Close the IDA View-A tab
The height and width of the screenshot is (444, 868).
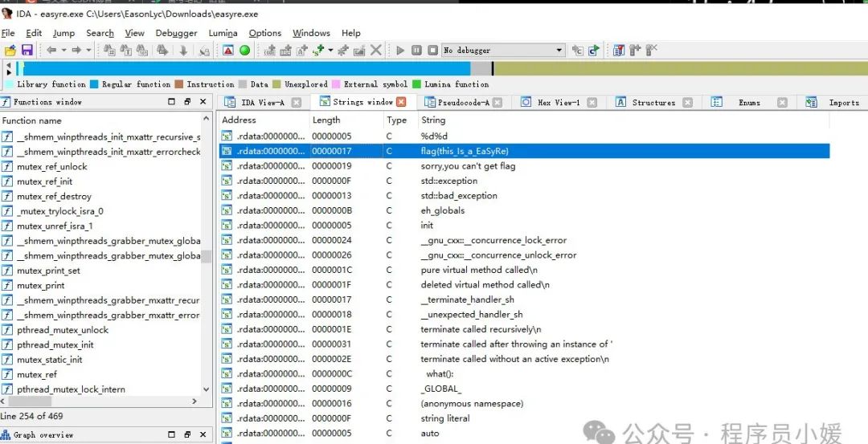point(296,102)
